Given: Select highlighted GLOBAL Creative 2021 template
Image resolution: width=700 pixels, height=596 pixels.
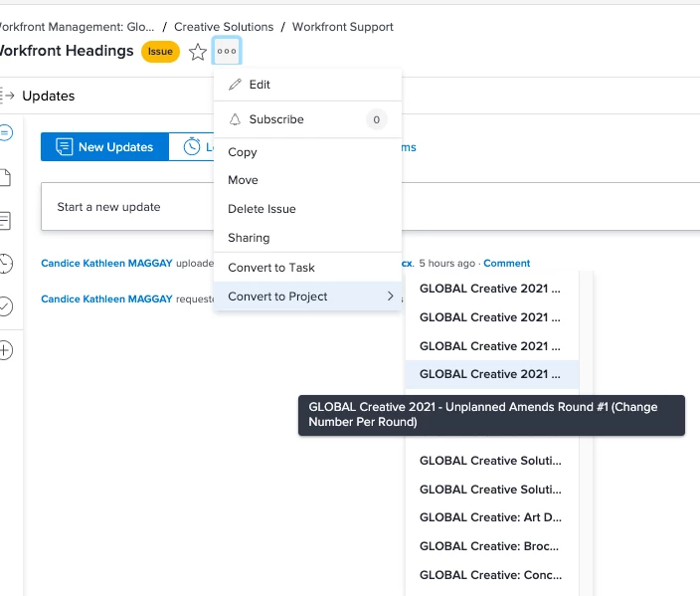Looking at the screenshot, I should pos(492,374).
